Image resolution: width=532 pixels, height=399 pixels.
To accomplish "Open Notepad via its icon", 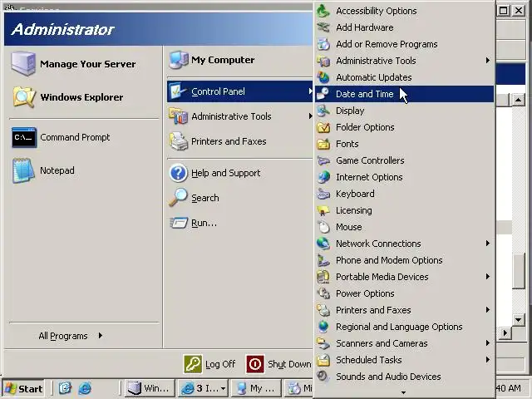I will click(x=23, y=170).
